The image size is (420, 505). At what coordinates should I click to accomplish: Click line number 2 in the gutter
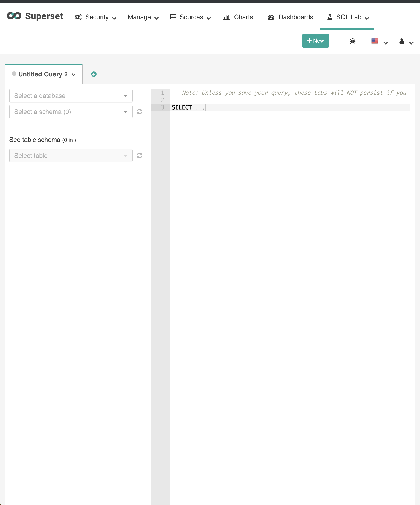[163, 100]
